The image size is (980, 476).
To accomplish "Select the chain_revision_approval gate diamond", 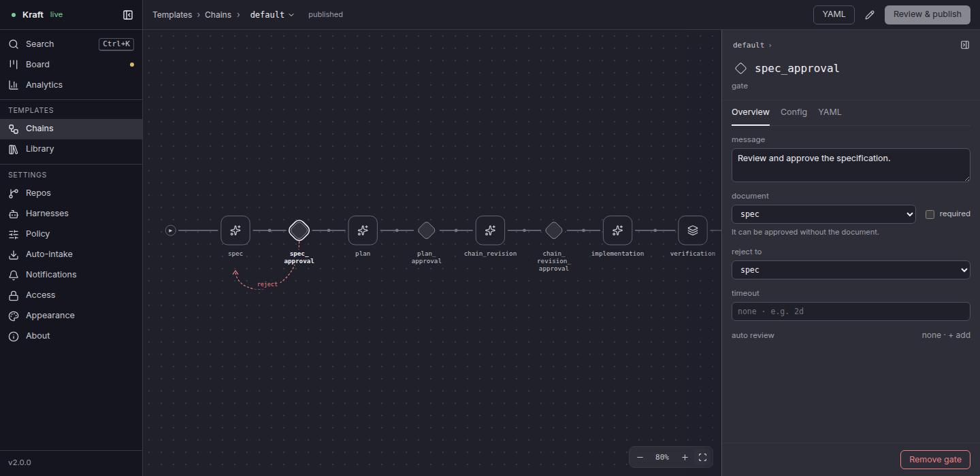I will [x=554, y=231].
